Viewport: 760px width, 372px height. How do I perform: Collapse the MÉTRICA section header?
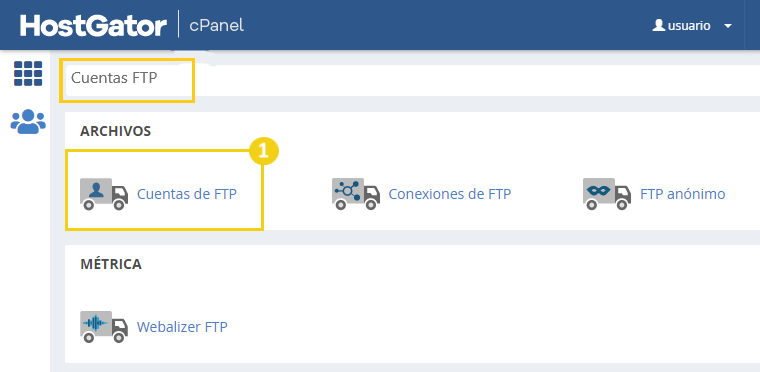[x=111, y=264]
